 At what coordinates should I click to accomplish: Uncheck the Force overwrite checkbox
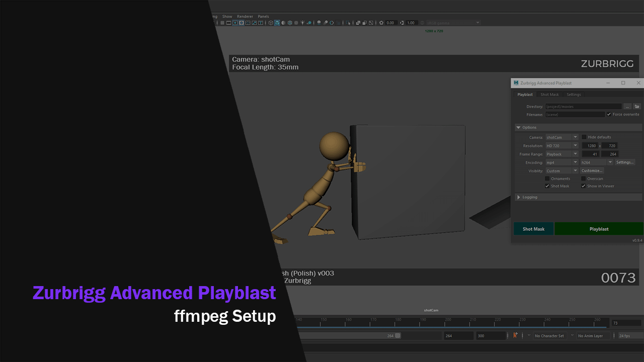[x=609, y=115]
